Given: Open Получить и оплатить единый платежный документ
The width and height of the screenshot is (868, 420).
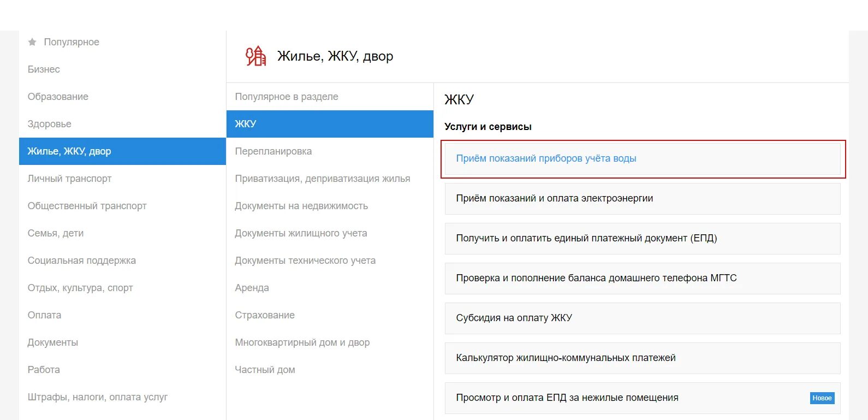Looking at the screenshot, I should click(643, 239).
